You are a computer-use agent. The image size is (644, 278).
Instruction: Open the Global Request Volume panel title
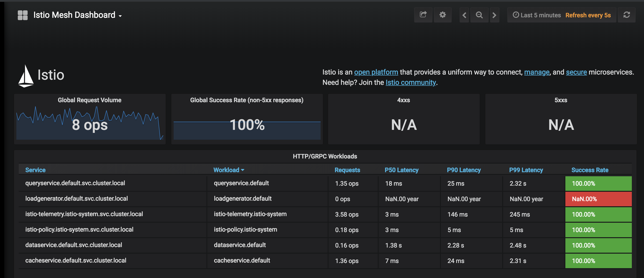click(x=89, y=100)
